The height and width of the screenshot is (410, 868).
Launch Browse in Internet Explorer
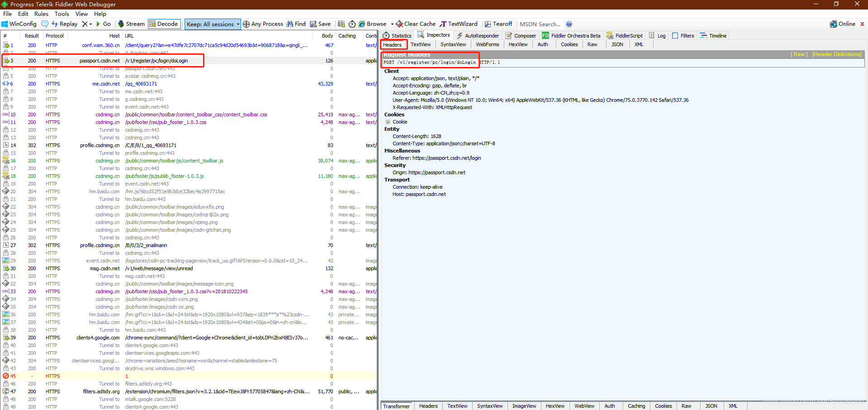click(x=373, y=24)
